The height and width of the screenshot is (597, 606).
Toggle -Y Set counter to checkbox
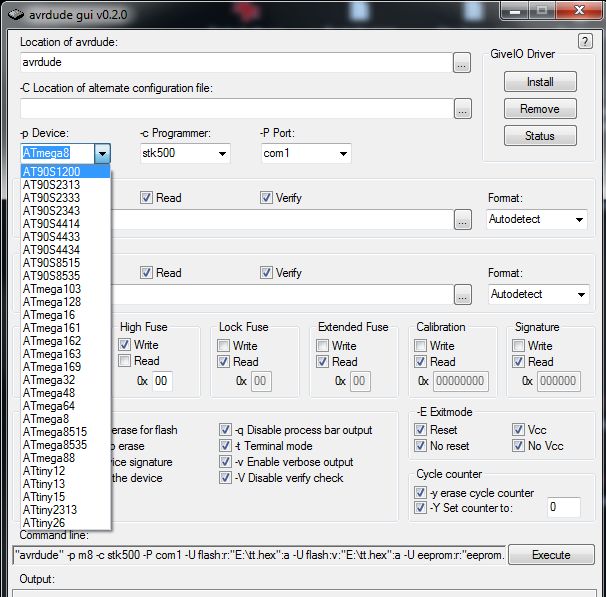coord(420,507)
